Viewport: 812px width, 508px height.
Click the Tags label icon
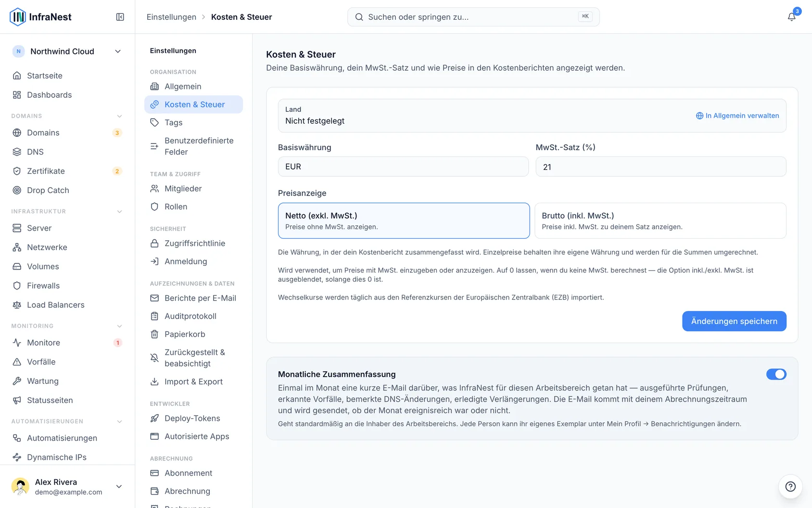pos(154,123)
